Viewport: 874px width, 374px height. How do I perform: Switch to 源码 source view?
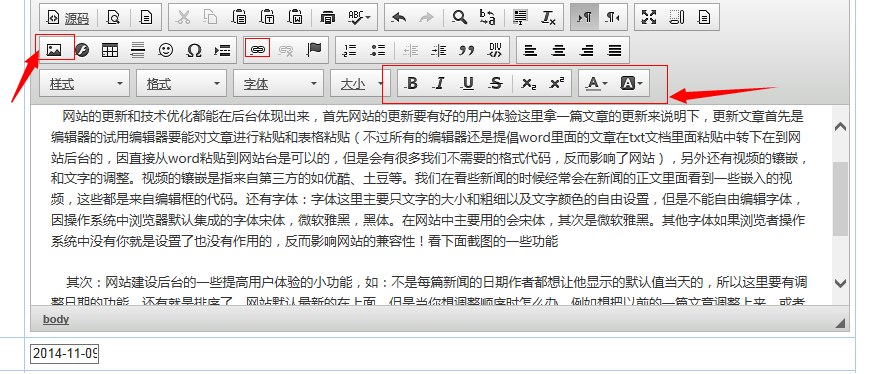(x=67, y=18)
